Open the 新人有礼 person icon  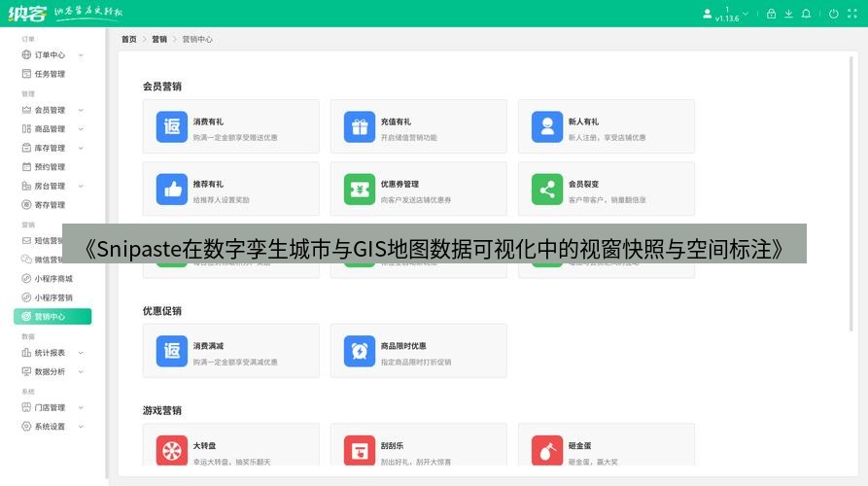click(547, 126)
